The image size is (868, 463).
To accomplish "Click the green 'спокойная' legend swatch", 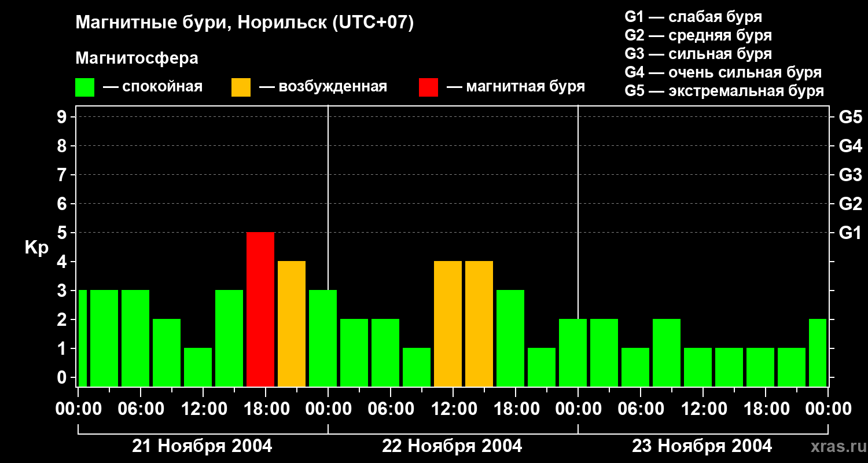I will pyautogui.click(x=85, y=87).
